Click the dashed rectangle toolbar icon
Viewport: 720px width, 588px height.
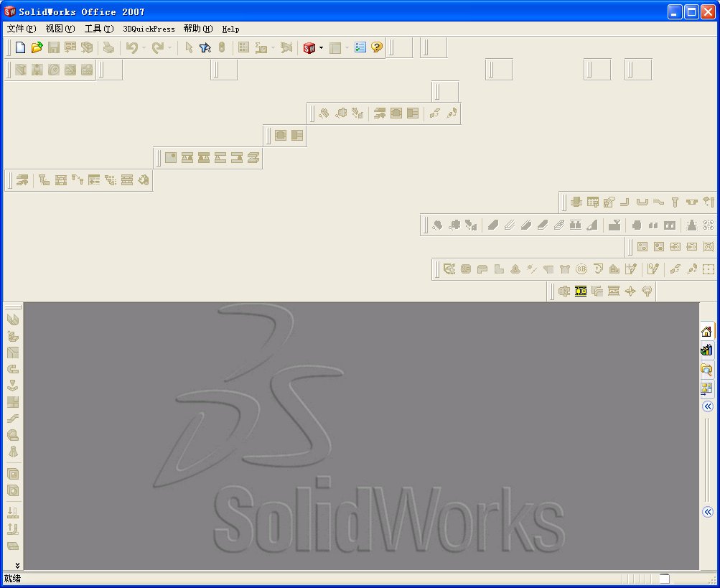click(x=709, y=269)
